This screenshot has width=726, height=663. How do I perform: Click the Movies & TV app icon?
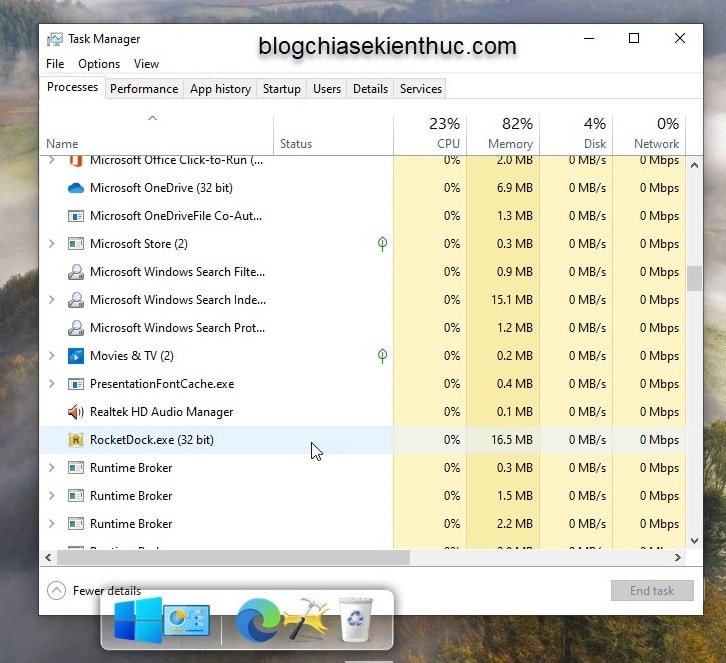[76, 356]
